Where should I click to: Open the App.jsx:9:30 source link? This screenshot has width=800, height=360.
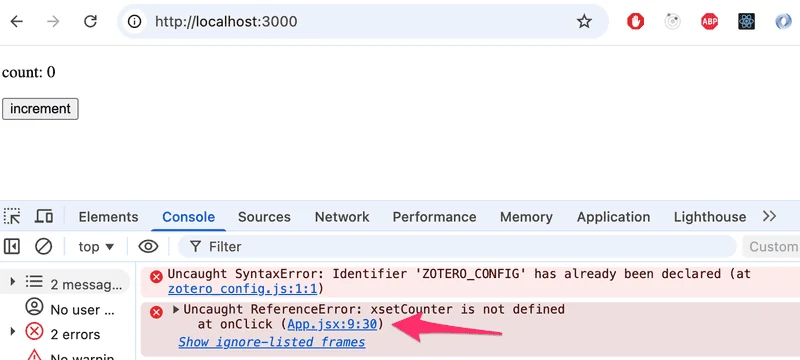pos(332,324)
